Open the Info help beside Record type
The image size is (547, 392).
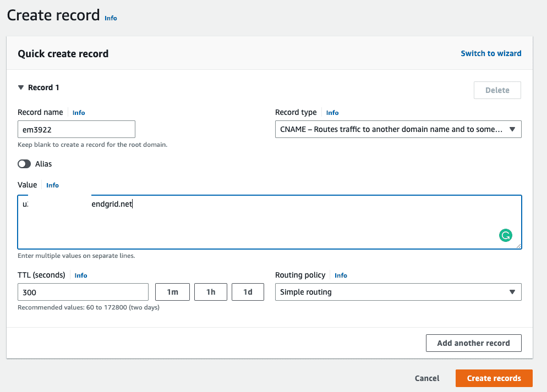[332, 112]
